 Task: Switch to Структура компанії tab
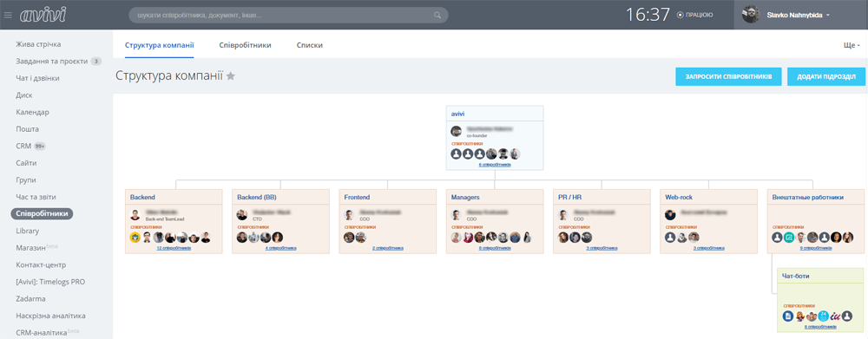tap(160, 45)
